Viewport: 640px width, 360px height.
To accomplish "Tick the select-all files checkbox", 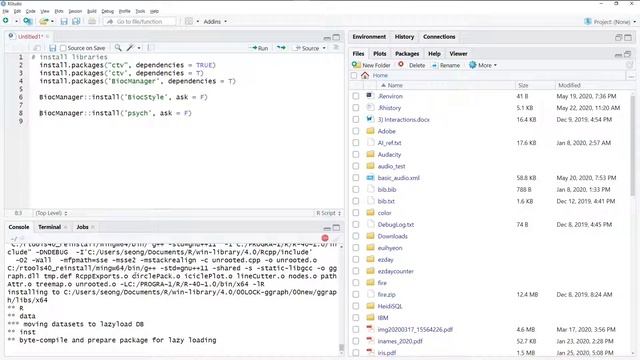I will point(354,76).
